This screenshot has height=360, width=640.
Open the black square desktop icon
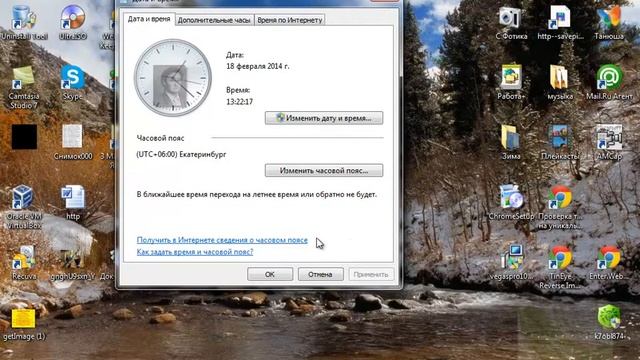click(24, 137)
